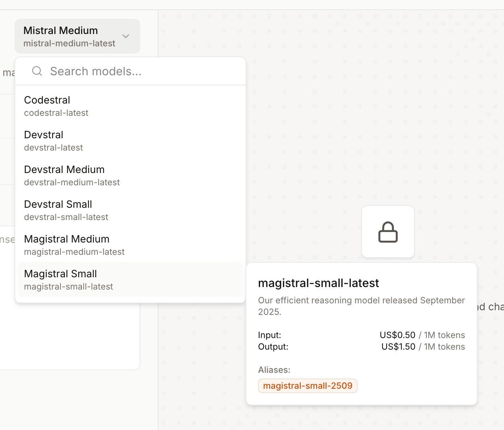Click the efficient reasoning model description text
This screenshot has height=430, width=504.
tap(361, 301)
